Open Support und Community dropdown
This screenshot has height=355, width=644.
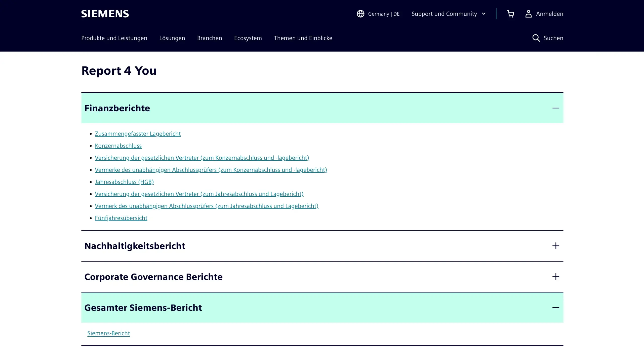(x=448, y=14)
